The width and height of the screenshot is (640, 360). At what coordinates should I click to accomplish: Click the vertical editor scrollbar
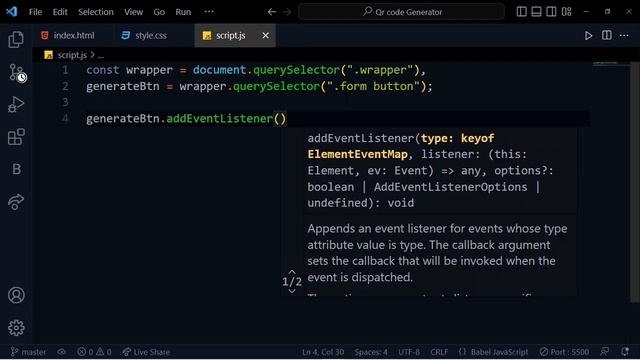[x=635, y=182]
